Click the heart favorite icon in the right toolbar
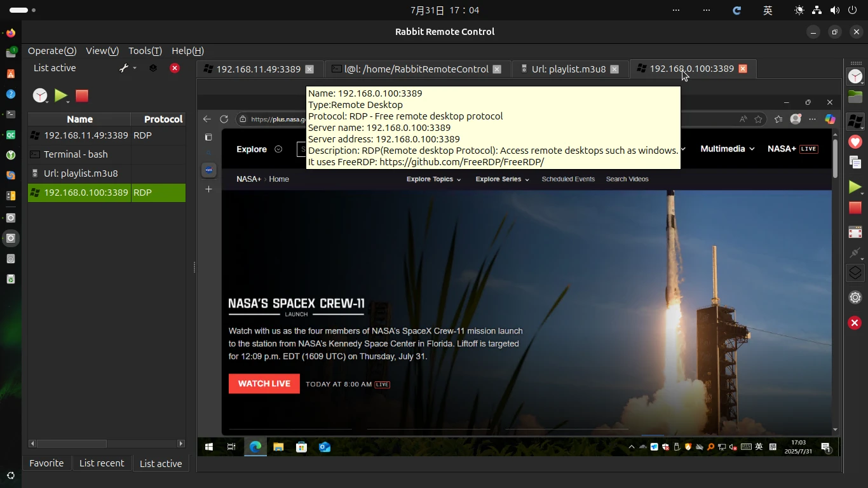 point(855,142)
